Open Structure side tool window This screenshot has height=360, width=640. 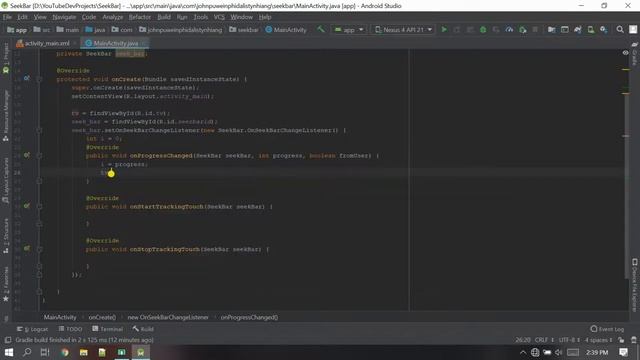[6, 236]
